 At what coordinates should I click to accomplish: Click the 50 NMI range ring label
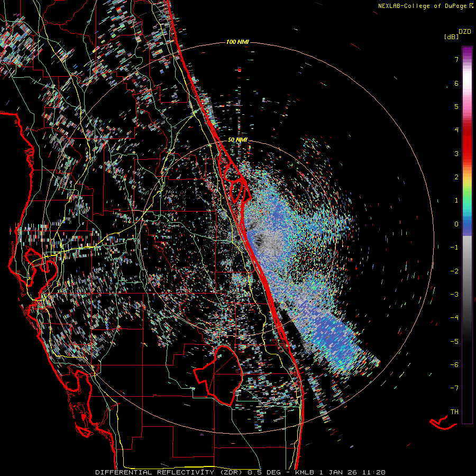click(237, 140)
